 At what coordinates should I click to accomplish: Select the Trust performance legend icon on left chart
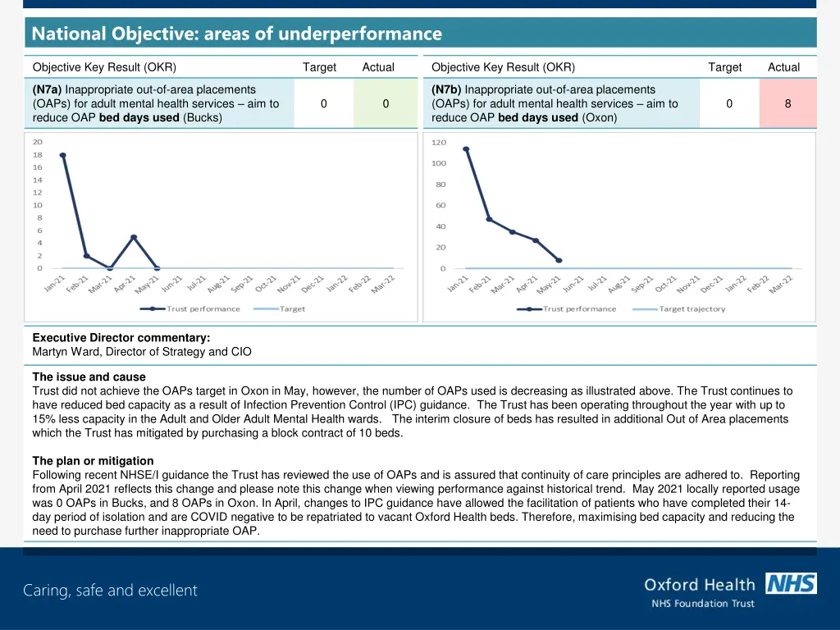pos(152,308)
